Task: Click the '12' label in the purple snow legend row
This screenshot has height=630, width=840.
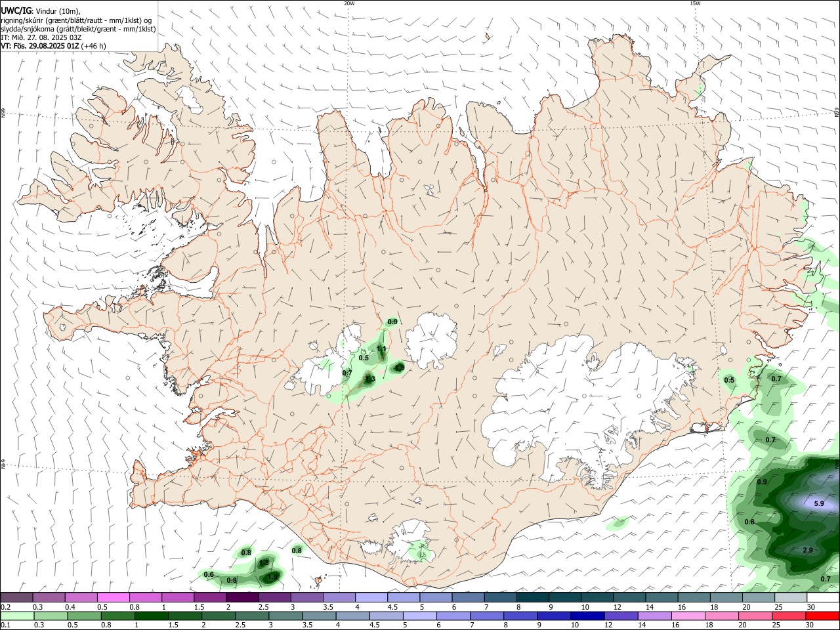Action: (x=617, y=607)
